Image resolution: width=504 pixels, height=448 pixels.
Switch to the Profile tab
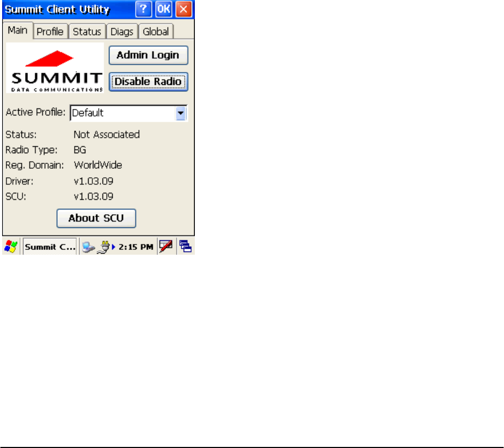pyautogui.click(x=50, y=32)
